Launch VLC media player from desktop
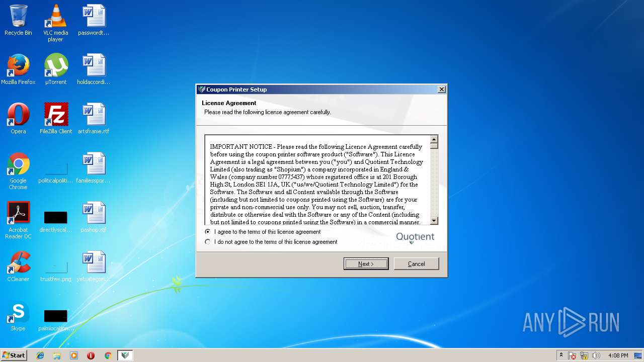The width and height of the screenshot is (644, 362). [x=55, y=23]
